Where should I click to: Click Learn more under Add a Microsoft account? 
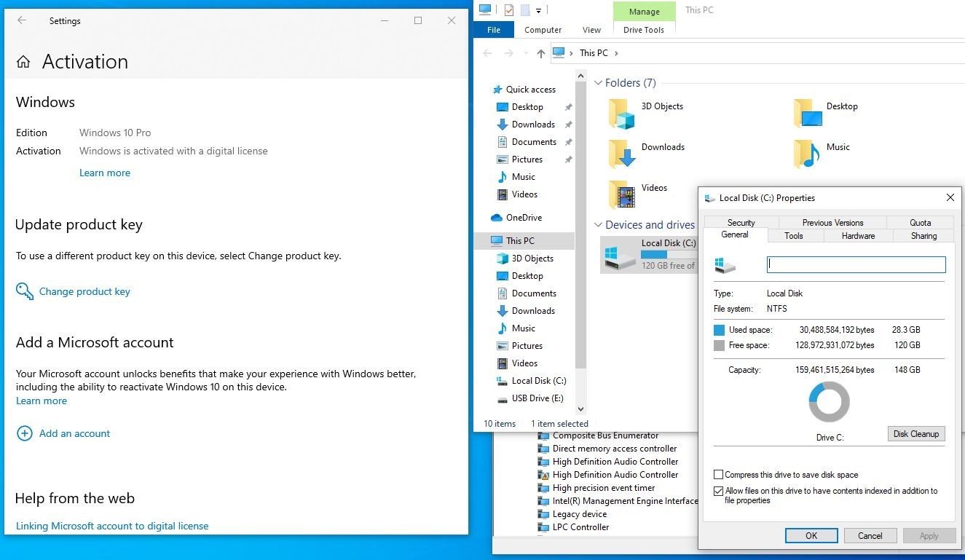[42, 401]
